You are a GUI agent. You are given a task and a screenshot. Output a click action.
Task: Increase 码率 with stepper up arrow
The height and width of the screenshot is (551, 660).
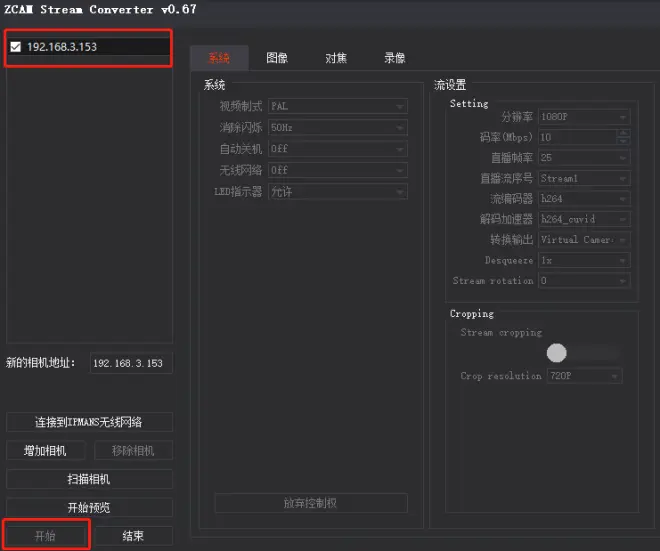pos(623,133)
